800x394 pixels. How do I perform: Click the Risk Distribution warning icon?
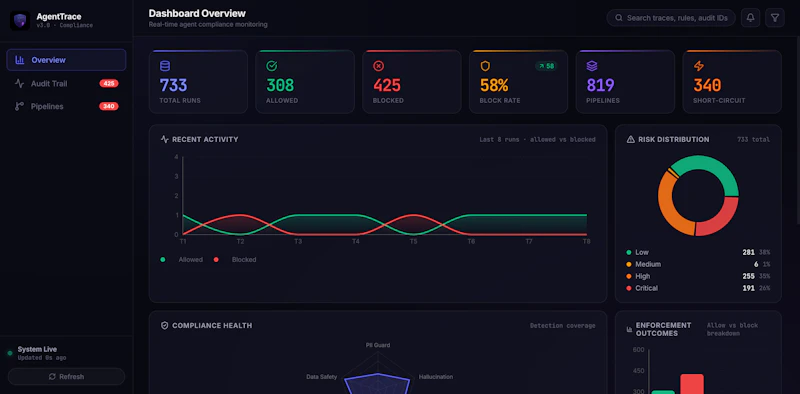click(x=631, y=139)
